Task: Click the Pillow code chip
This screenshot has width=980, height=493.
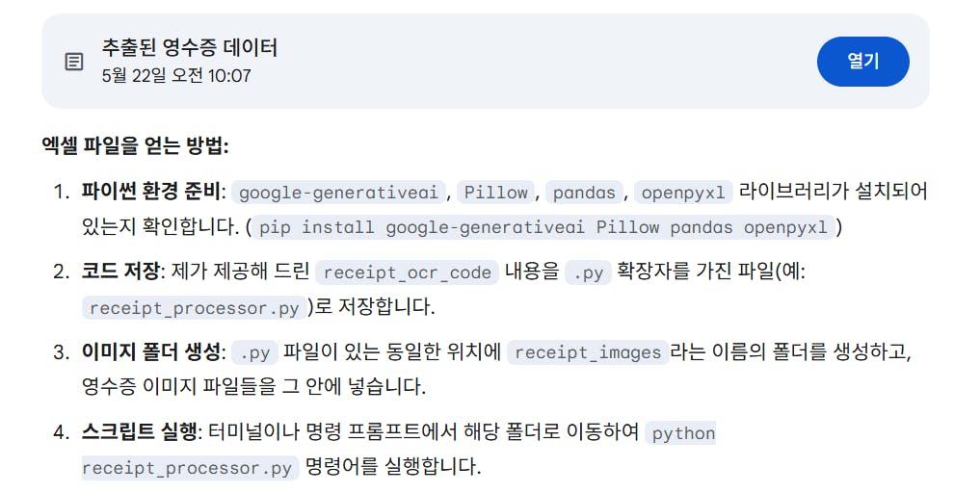Action: 495,193
